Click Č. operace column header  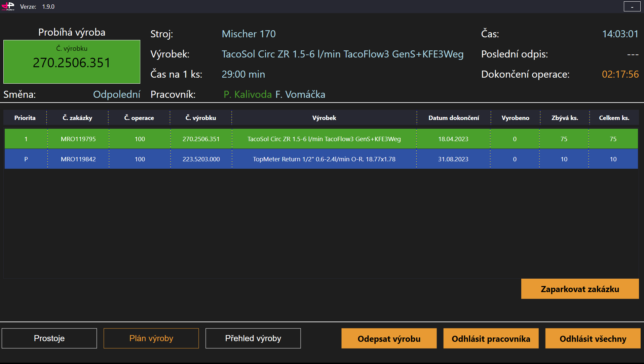pos(139,118)
